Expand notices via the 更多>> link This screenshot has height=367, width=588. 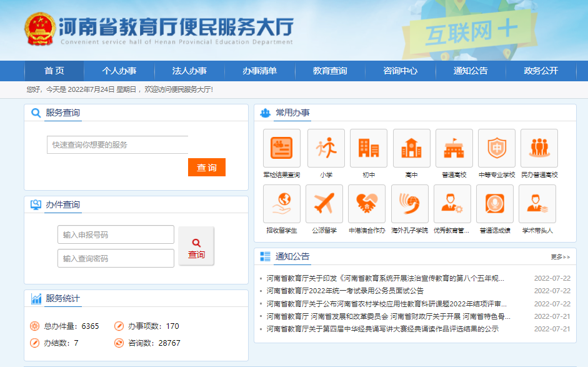pyautogui.click(x=560, y=257)
